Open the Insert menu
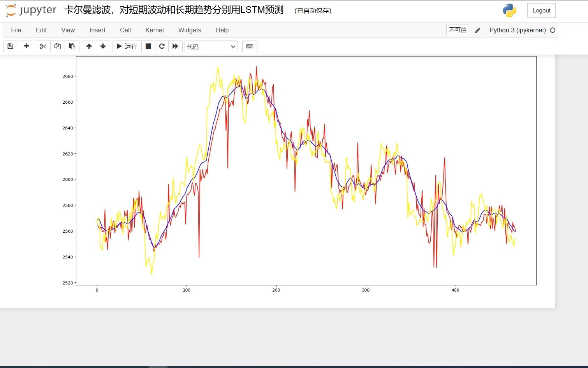588x368 pixels. point(97,30)
